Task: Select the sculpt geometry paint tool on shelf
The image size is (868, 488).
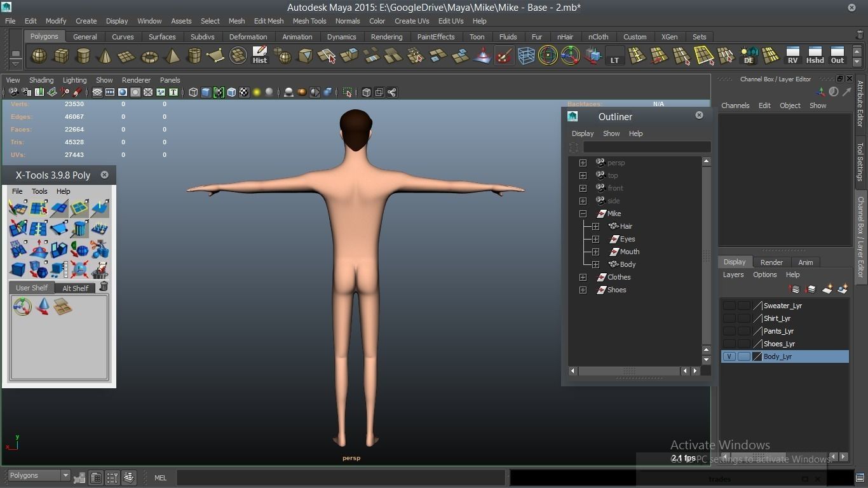Action: (505, 56)
